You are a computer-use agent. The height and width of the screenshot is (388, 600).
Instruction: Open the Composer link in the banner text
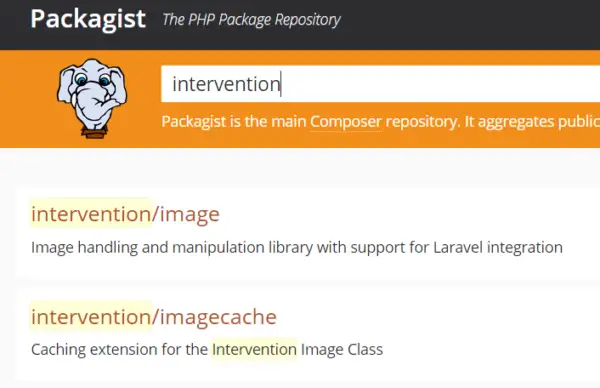tap(346, 122)
